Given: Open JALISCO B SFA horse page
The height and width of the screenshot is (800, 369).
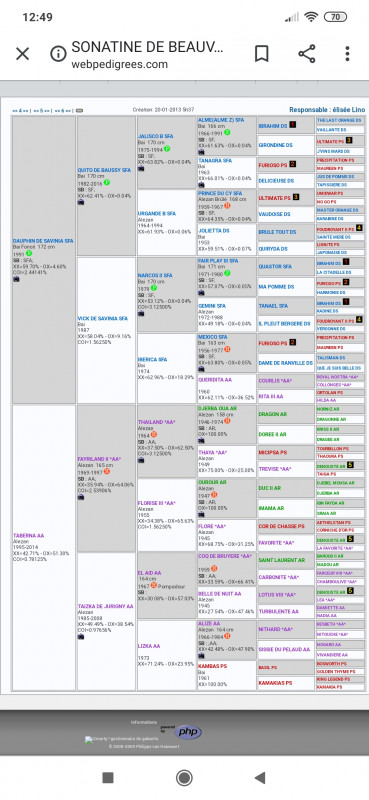Looking at the screenshot, I should pyautogui.click(x=156, y=136).
